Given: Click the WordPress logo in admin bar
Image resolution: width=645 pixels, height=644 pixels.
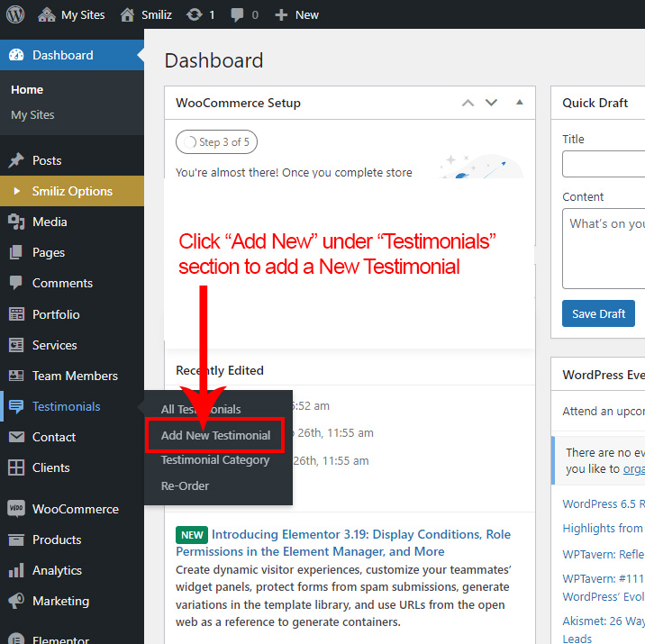Looking at the screenshot, I should (16, 14).
